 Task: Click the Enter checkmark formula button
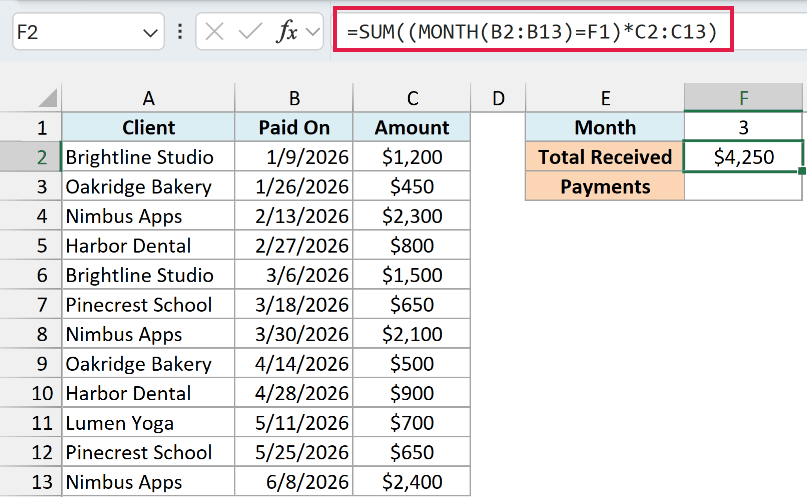[250, 32]
